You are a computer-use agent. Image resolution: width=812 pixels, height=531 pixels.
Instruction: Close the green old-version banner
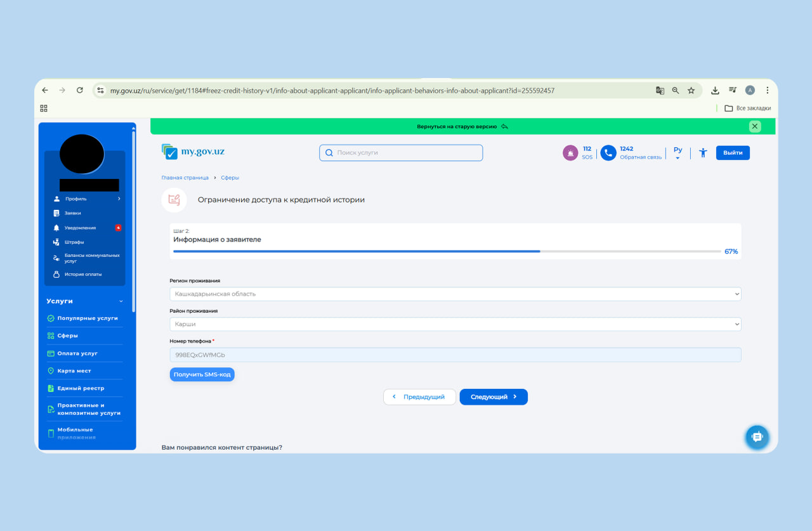pyautogui.click(x=755, y=126)
